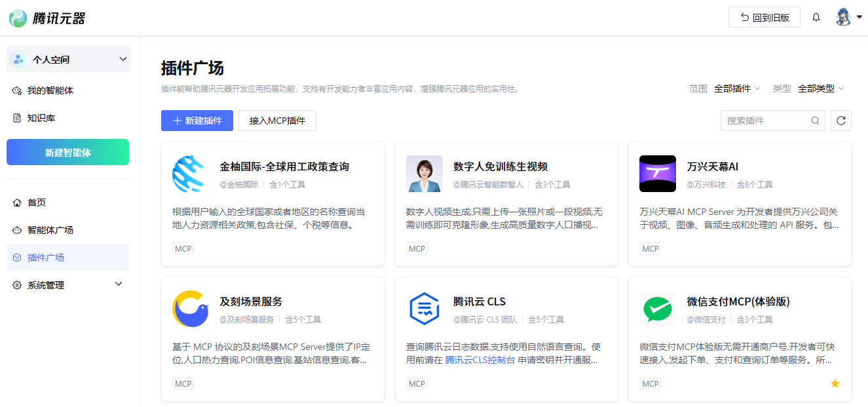This screenshot has width=868, height=407.
Task: Click 新建智能体 gradient button
Action: pos(67,152)
